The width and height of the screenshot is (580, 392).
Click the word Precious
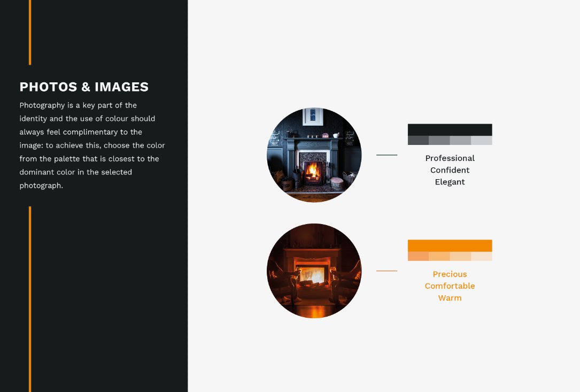tap(450, 274)
